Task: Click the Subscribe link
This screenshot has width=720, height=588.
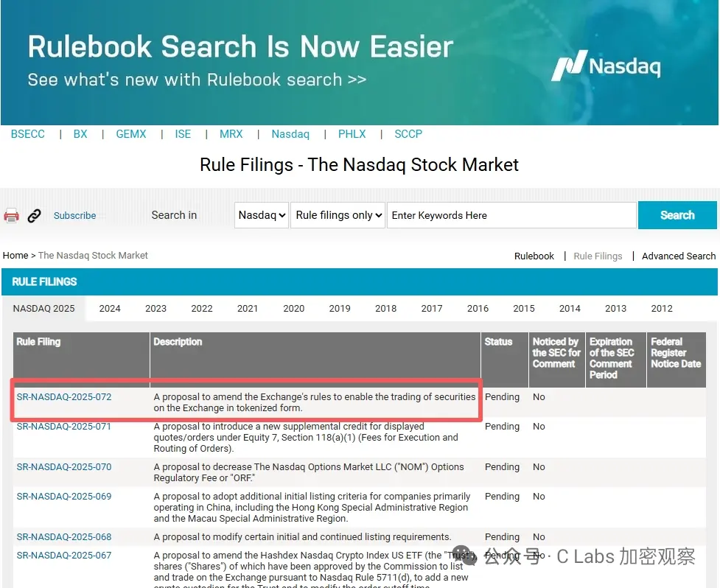Action: click(x=74, y=215)
